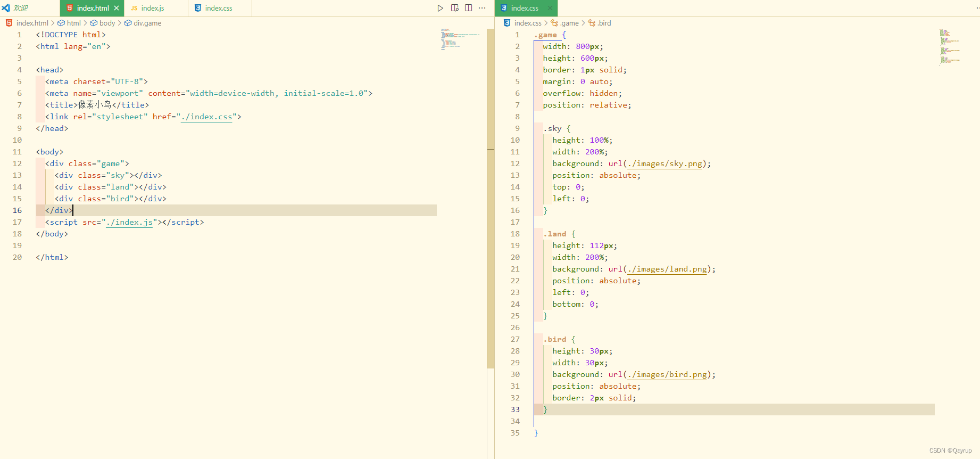980x459 pixels.
Task: Click the minimap of the index.css editor
Action: click(950, 46)
